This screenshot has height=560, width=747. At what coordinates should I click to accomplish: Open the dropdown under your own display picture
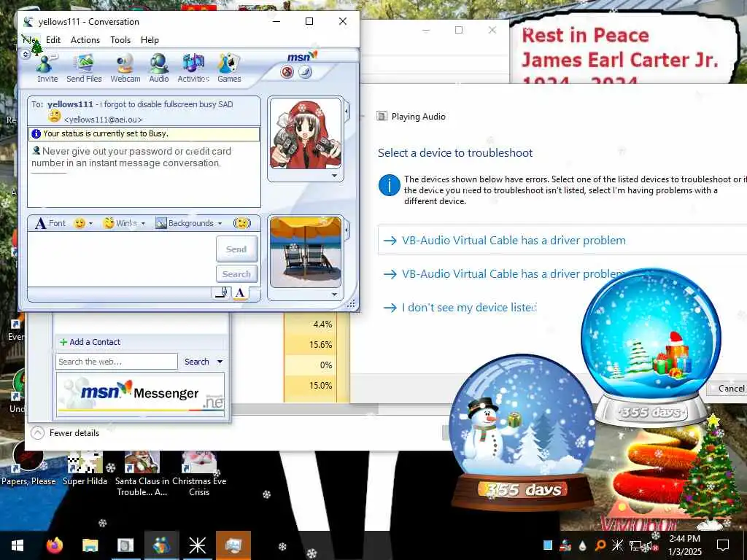tap(334, 295)
